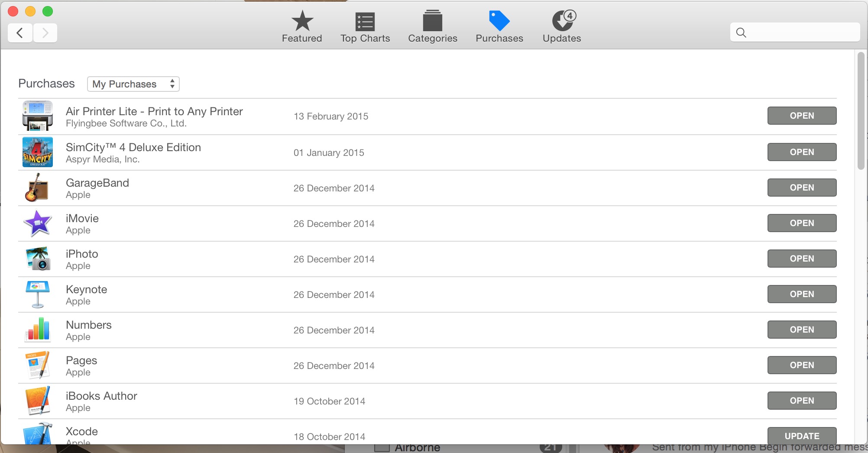Click the Keynote podium icon
The height and width of the screenshot is (453, 868).
click(38, 294)
